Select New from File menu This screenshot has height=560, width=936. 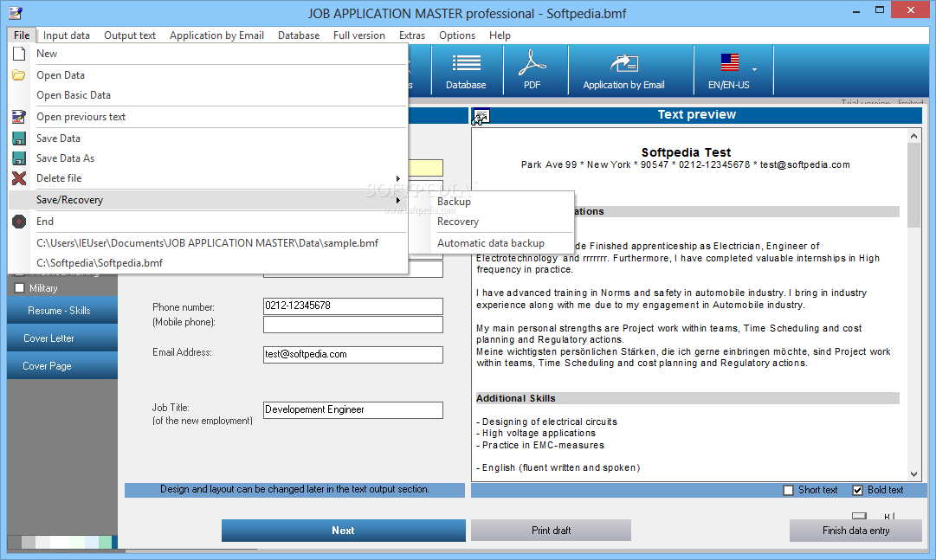[209, 54]
